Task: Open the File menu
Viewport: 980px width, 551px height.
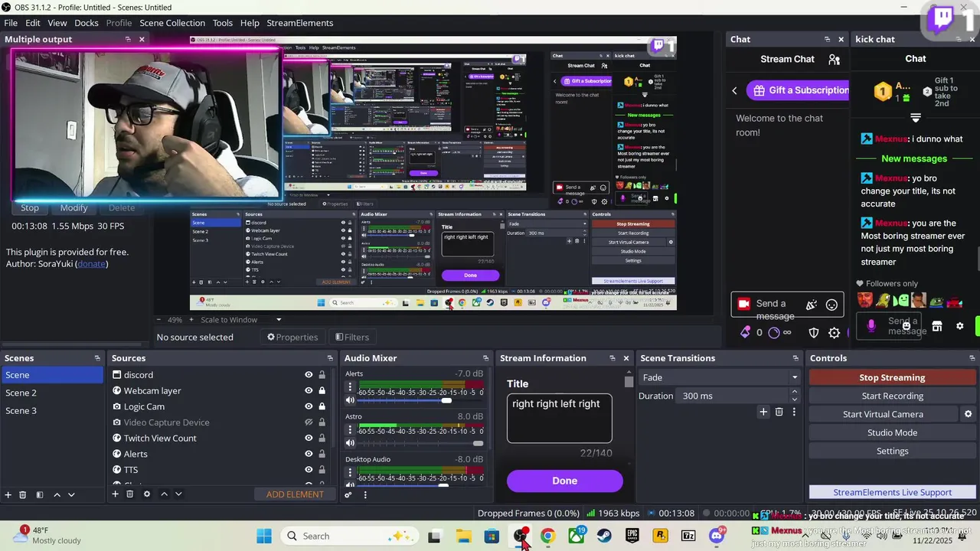Action: point(11,23)
